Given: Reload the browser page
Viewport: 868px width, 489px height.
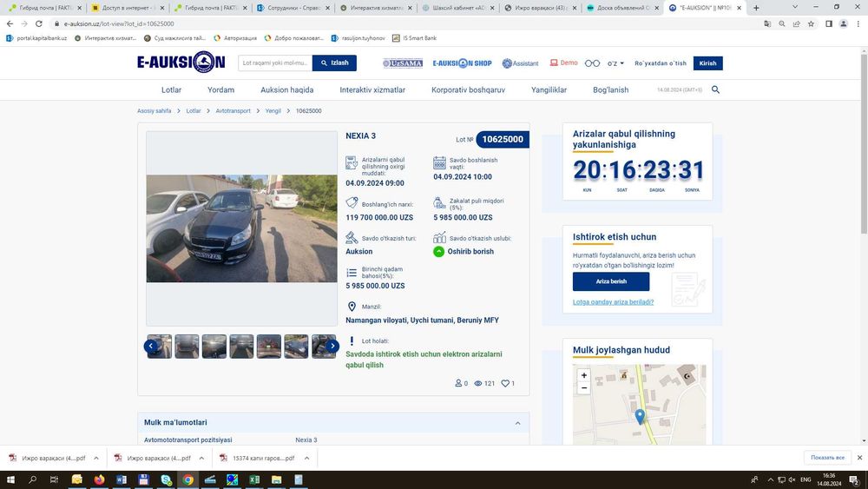Looking at the screenshot, I should click(x=39, y=23).
